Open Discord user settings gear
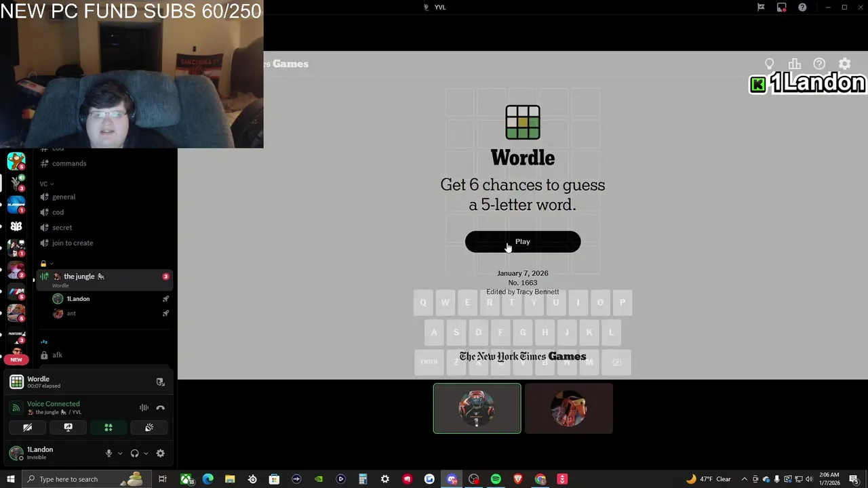The image size is (868, 488). [x=161, y=453]
